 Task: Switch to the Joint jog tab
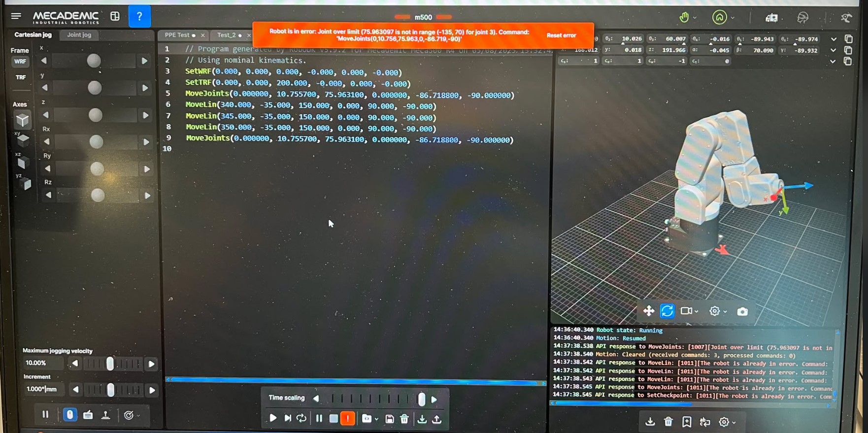coord(79,35)
